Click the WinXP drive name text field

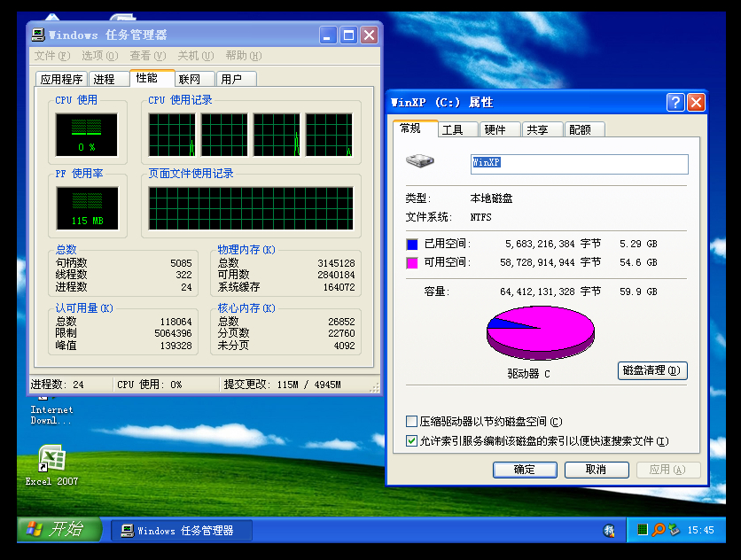point(578,164)
